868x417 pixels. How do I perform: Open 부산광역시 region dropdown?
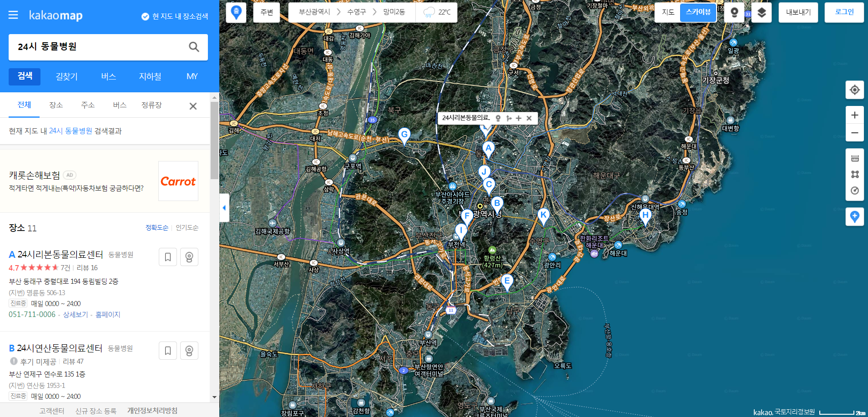coord(314,12)
